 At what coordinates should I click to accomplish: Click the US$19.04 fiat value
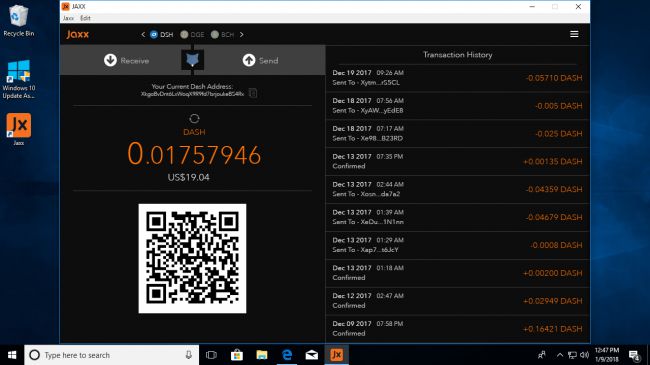[x=189, y=177]
